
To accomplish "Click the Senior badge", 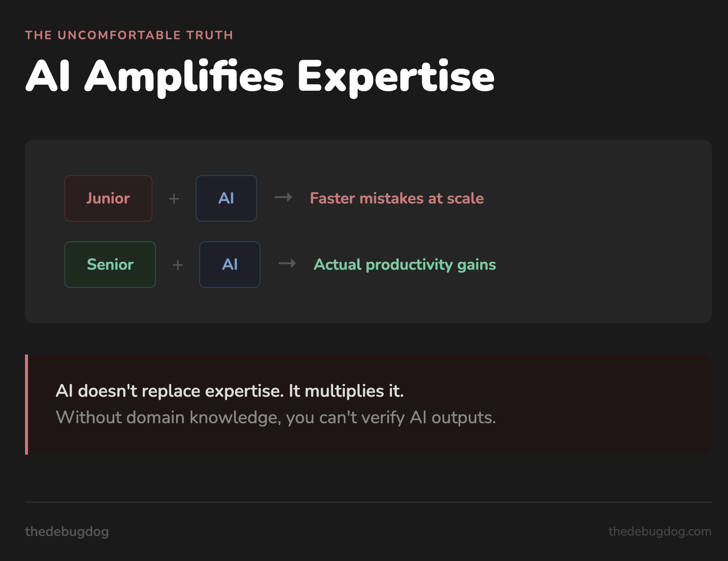I will tap(110, 264).
